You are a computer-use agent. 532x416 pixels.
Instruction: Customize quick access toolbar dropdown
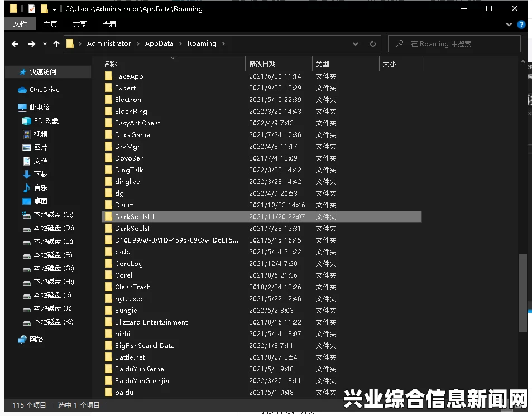[54, 9]
